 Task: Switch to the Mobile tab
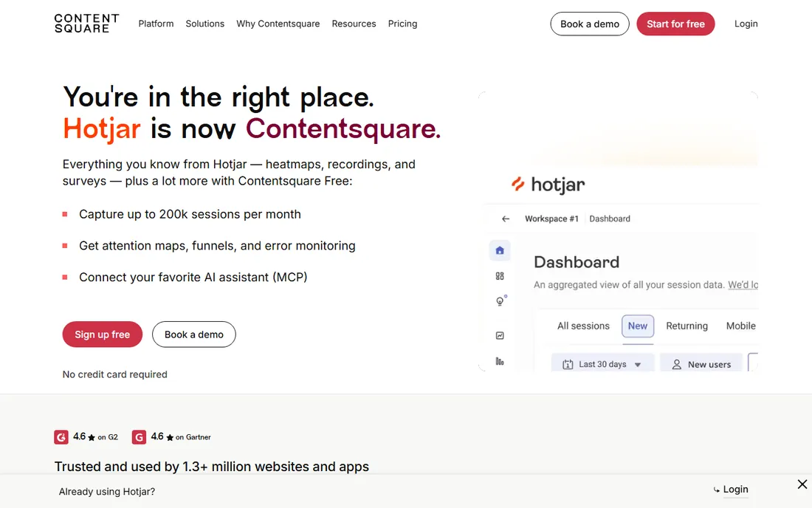point(740,326)
